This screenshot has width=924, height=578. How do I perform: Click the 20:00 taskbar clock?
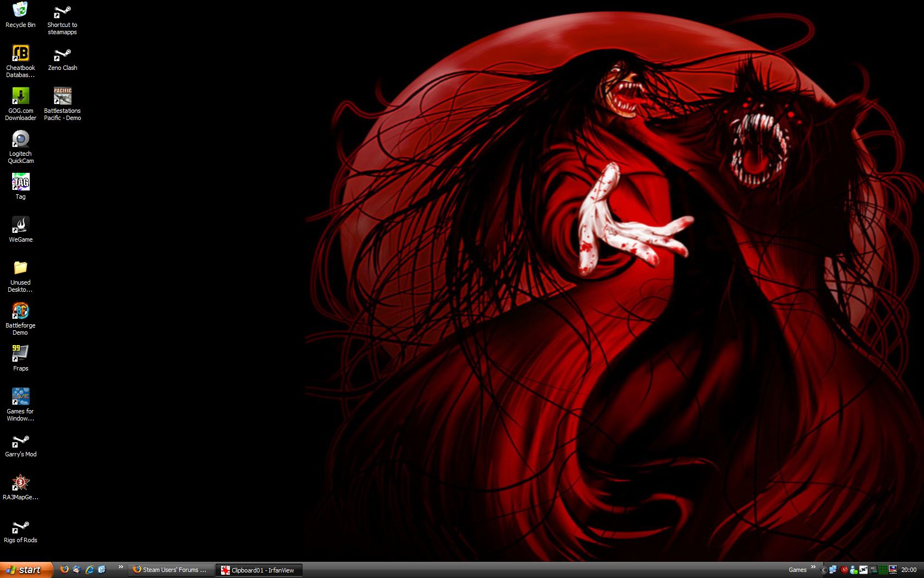coord(909,570)
